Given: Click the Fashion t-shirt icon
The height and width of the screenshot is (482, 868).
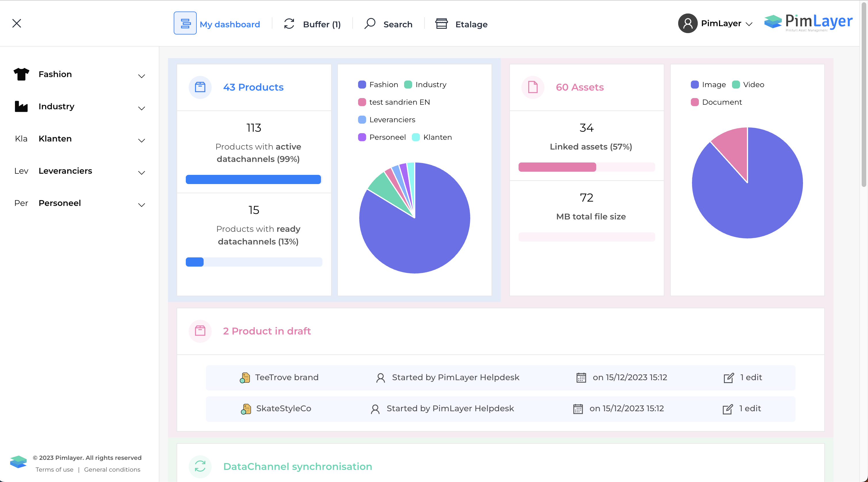Looking at the screenshot, I should (x=21, y=74).
